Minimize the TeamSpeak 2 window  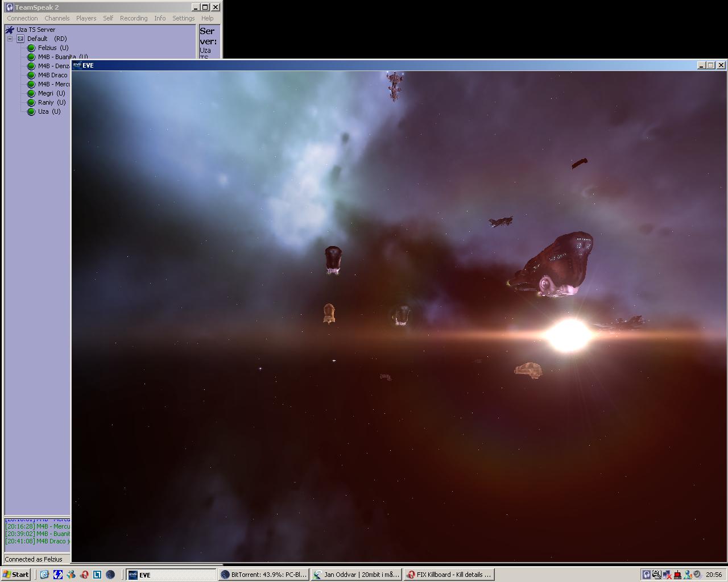click(x=196, y=7)
